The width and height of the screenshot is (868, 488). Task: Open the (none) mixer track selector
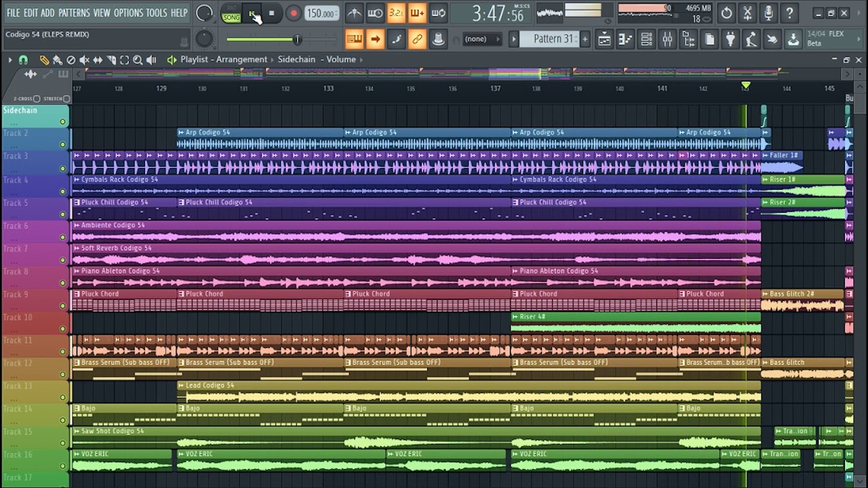click(481, 39)
